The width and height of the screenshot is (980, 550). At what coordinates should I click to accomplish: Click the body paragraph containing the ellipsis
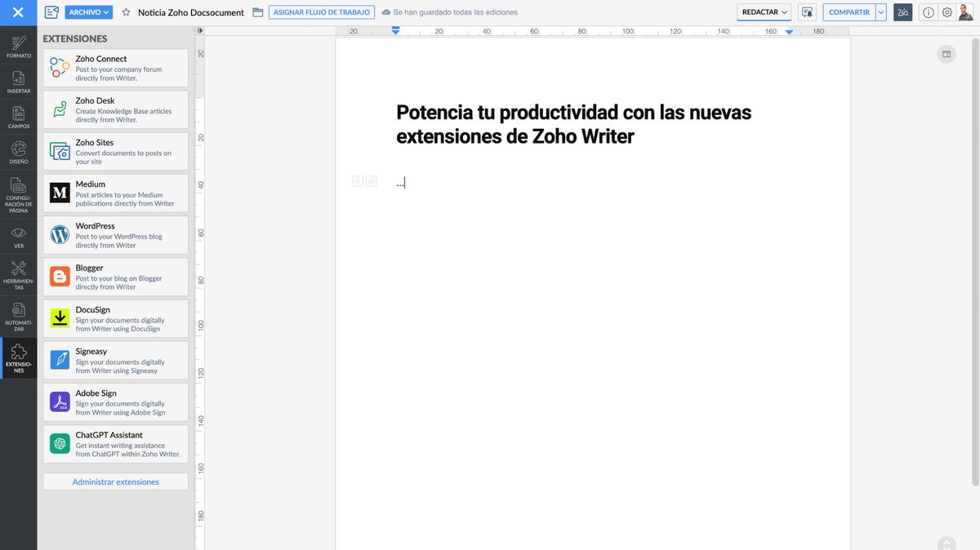[400, 183]
